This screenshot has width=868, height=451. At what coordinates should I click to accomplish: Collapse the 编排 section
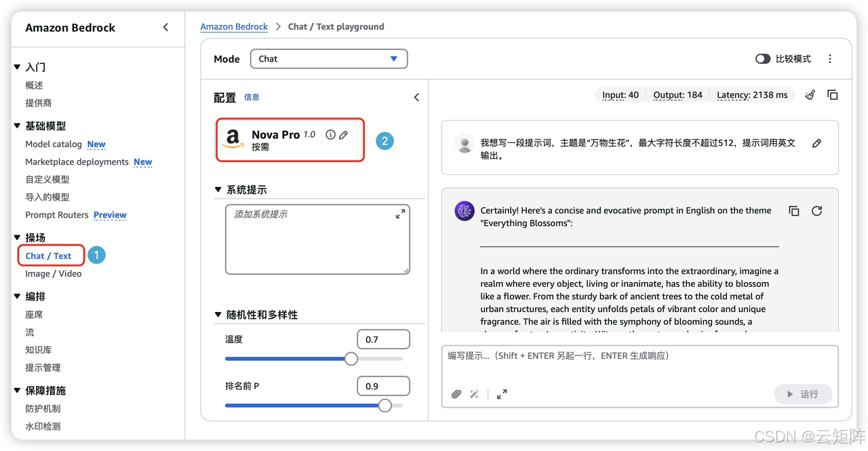click(x=17, y=296)
